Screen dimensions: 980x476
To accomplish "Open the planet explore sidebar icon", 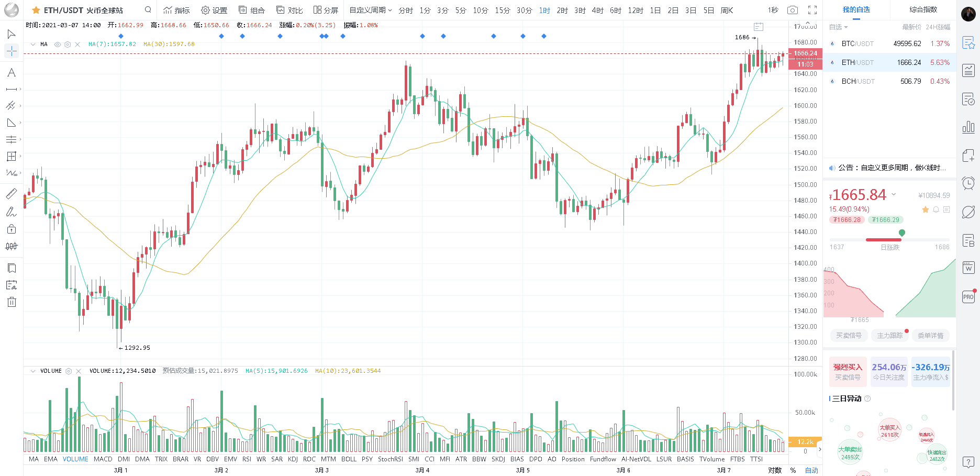I will 968,212.
